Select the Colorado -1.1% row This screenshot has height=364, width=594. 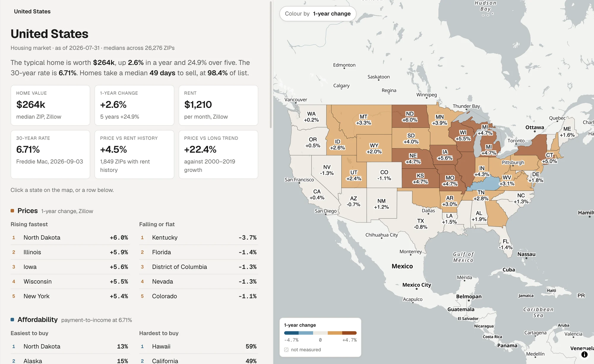199,296
